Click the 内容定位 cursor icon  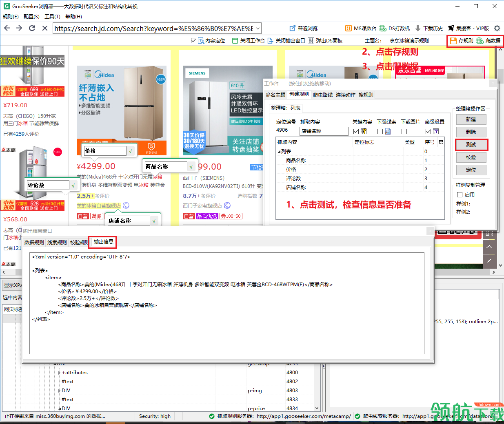point(201,41)
